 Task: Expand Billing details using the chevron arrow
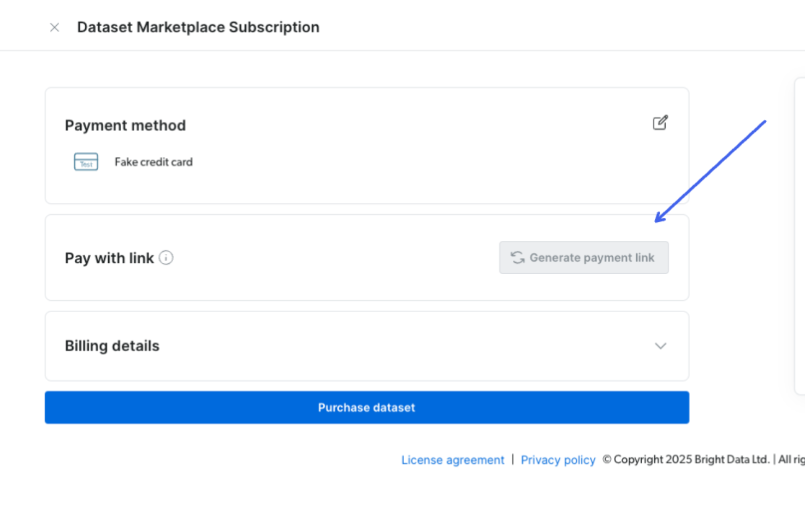tap(660, 346)
